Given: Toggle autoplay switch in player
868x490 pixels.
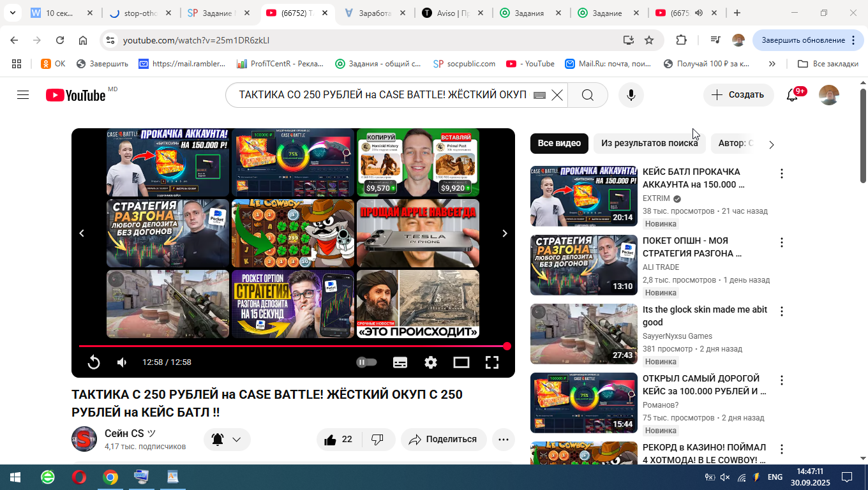Looking at the screenshot, I should click(366, 362).
